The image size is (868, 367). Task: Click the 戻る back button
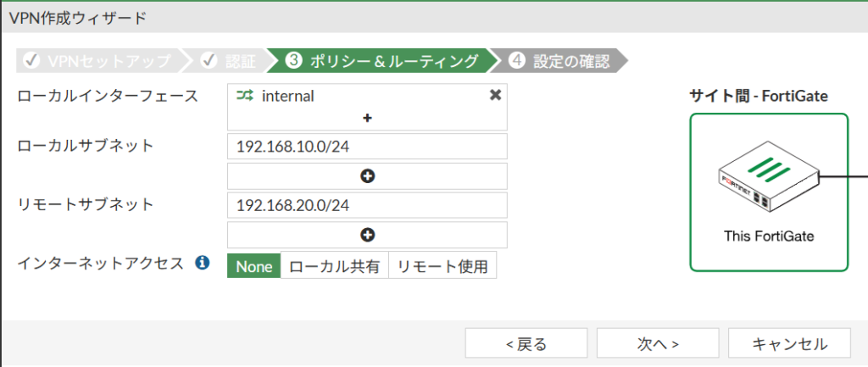[x=526, y=343]
